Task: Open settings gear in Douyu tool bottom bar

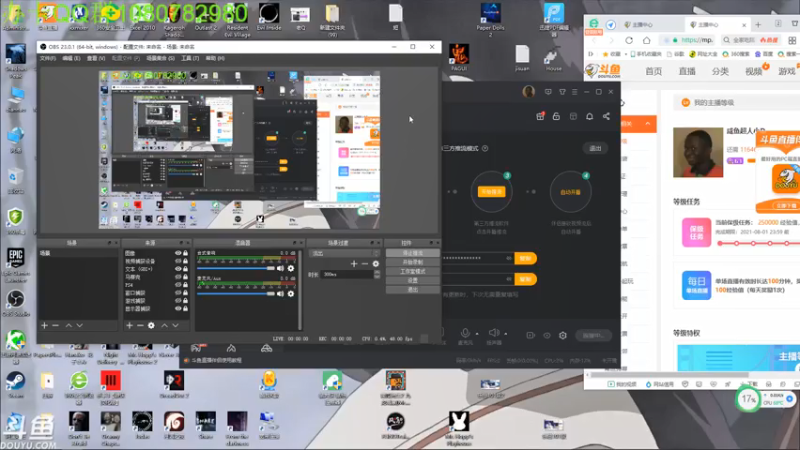Action: point(563,335)
